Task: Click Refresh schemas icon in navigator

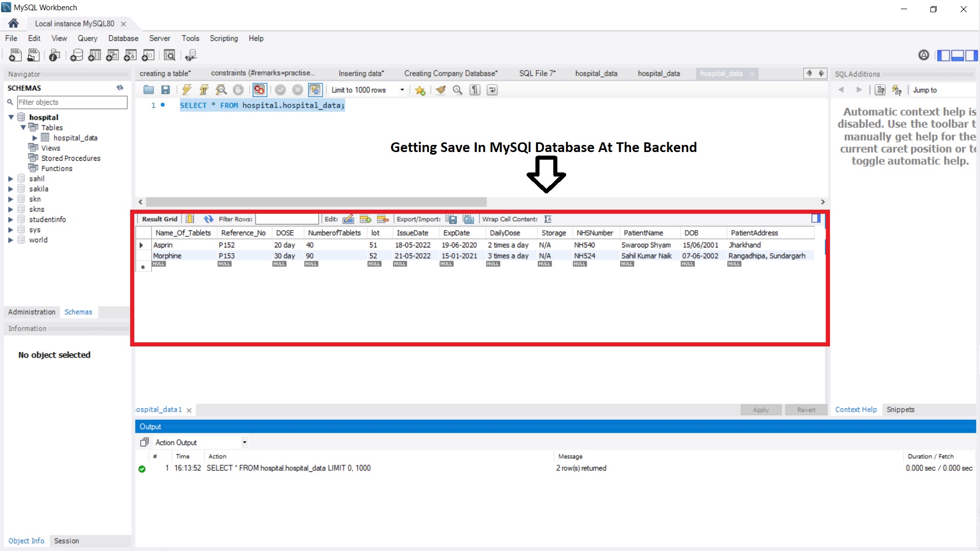Action: 120,88
